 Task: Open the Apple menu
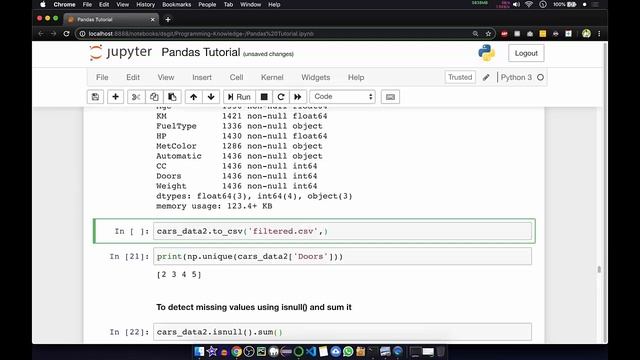coord(43,4)
